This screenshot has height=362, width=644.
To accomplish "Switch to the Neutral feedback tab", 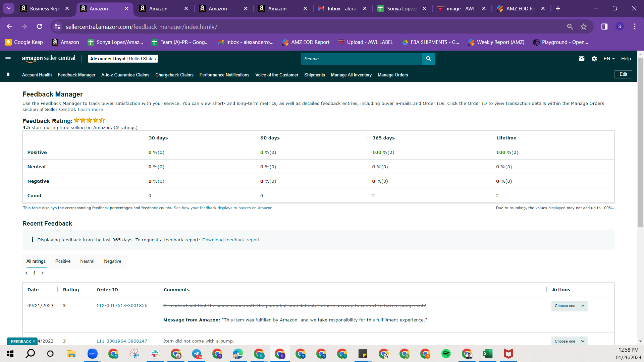I will click(x=87, y=261).
